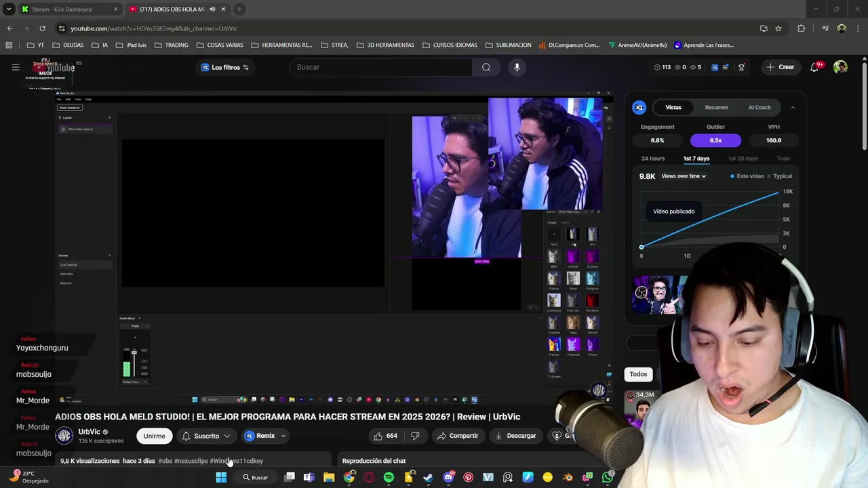This screenshot has width=868, height=488.
Task: Expand the Remix dropdown arrow
Action: pos(283,436)
